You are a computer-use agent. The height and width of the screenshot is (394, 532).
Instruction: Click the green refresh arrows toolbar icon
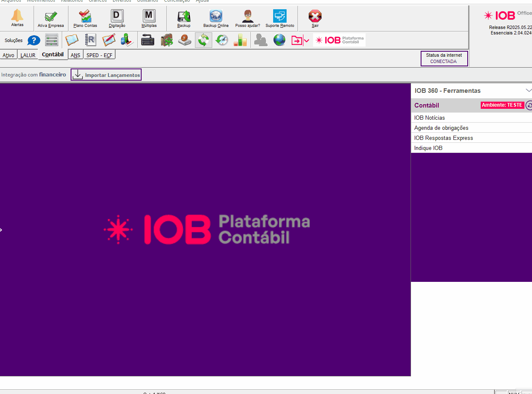click(203, 40)
